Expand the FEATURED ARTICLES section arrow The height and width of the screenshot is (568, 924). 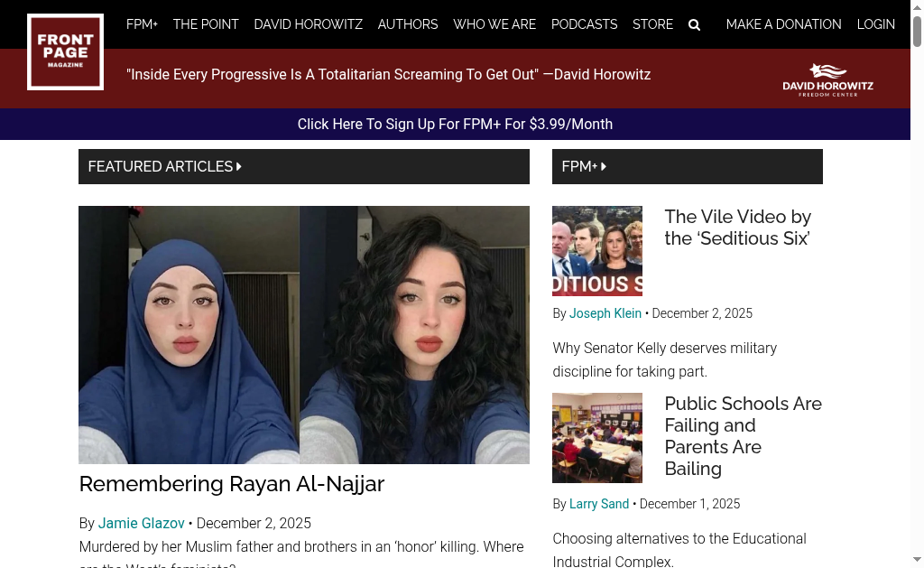click(238, 166)
